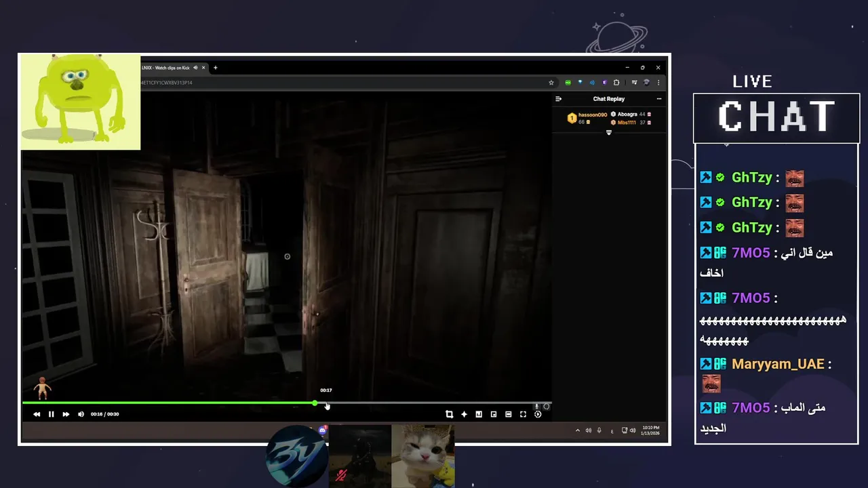Click the yellow monster webcam thumbnail
Screen dimensions: 868x488
pos(81,102)
